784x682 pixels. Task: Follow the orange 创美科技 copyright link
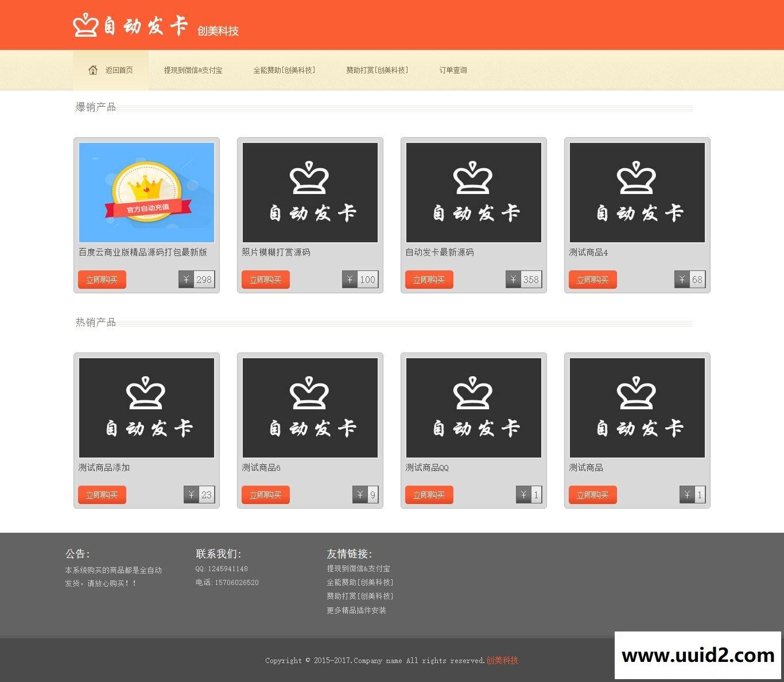(x=502, y=660)
